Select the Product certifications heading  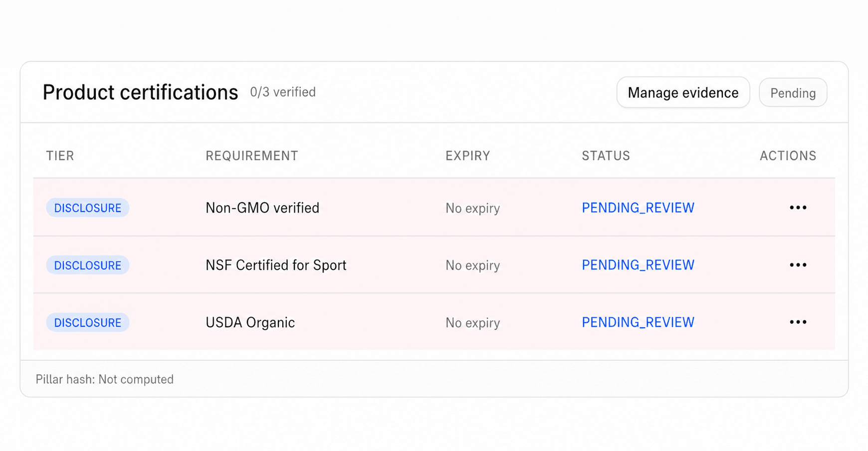140,92
